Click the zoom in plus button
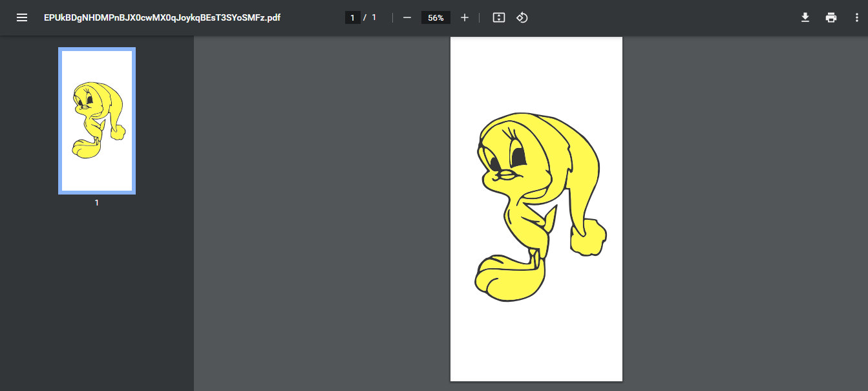The image size is (868, 391). point(464,17)
